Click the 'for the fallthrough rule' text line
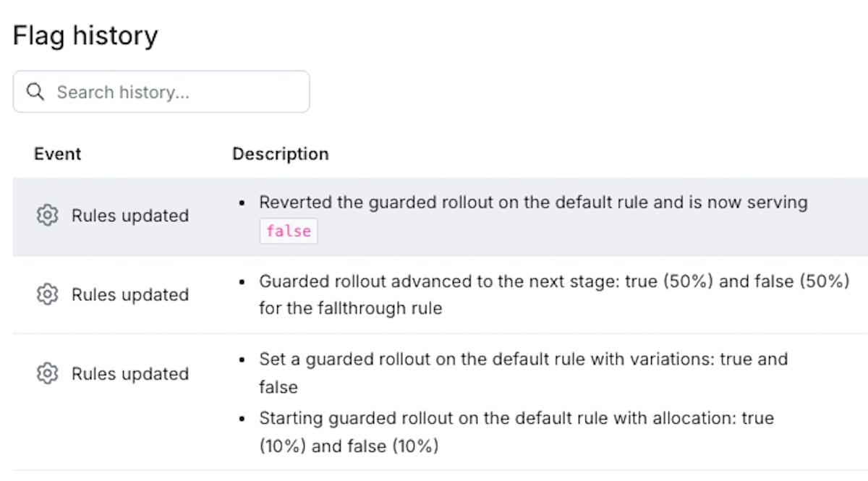 [350, 308]
